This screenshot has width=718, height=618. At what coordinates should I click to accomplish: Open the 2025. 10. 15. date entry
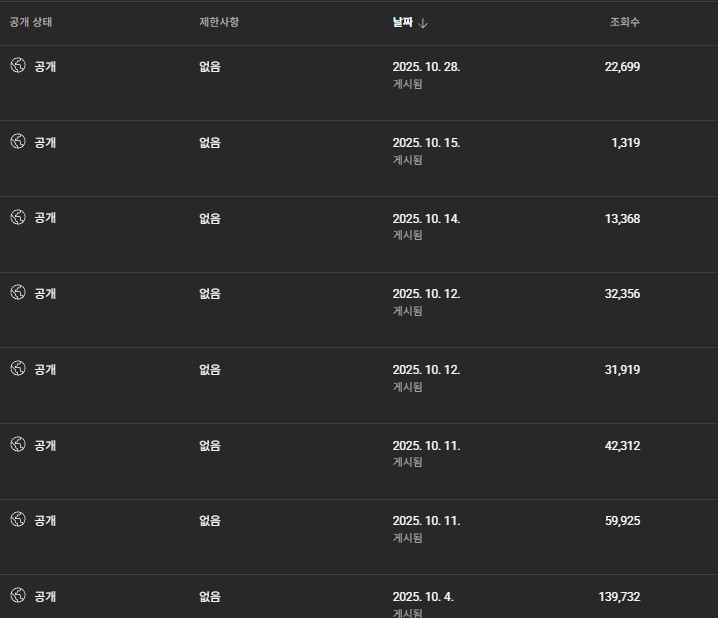pyautogui.click(x=426, y=143)
